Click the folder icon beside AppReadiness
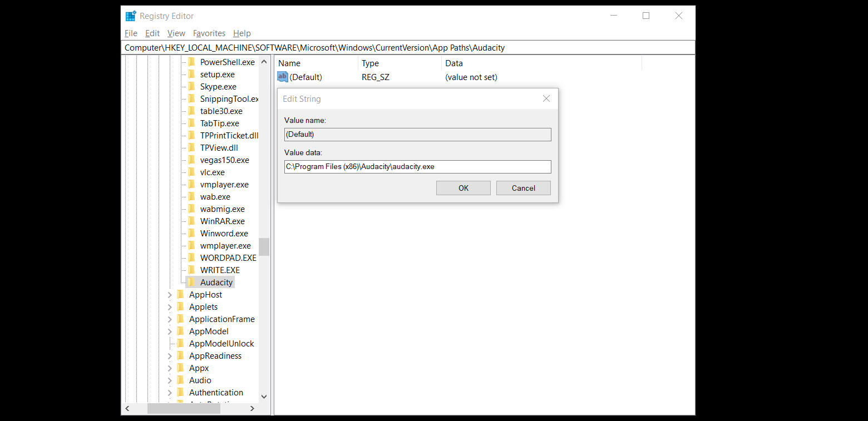Image resolution: width=868 pixels, height=421 pixels. pyautogui.click(x=180, y=355)
